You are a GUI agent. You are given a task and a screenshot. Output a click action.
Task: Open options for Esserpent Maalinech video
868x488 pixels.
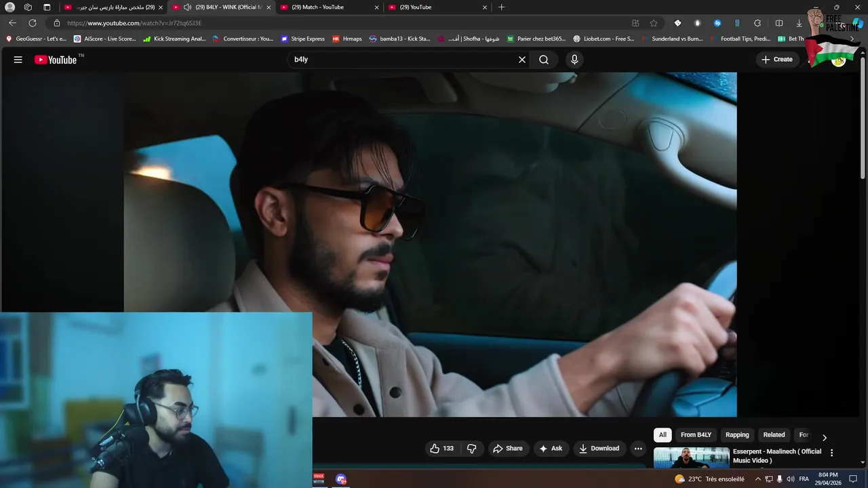tap(831, 453)
